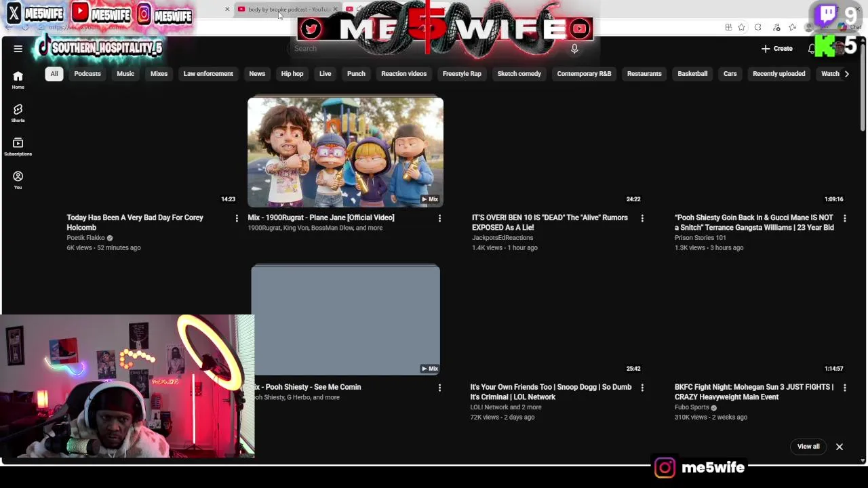Visit the Fubo Sports channel
The width and height of the screenshot is (868, 488).
(692, 407)
